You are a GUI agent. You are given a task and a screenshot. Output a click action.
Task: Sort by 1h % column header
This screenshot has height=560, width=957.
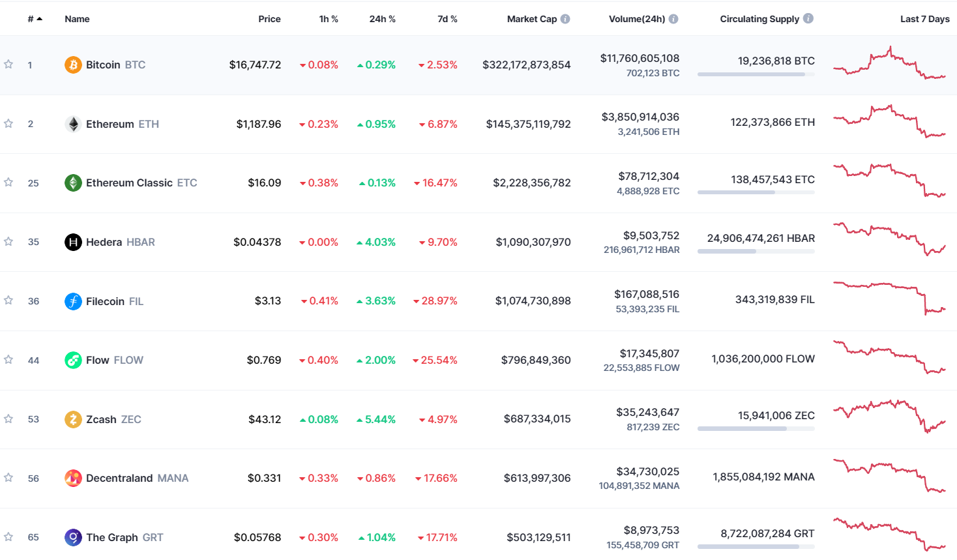(329, 19)
